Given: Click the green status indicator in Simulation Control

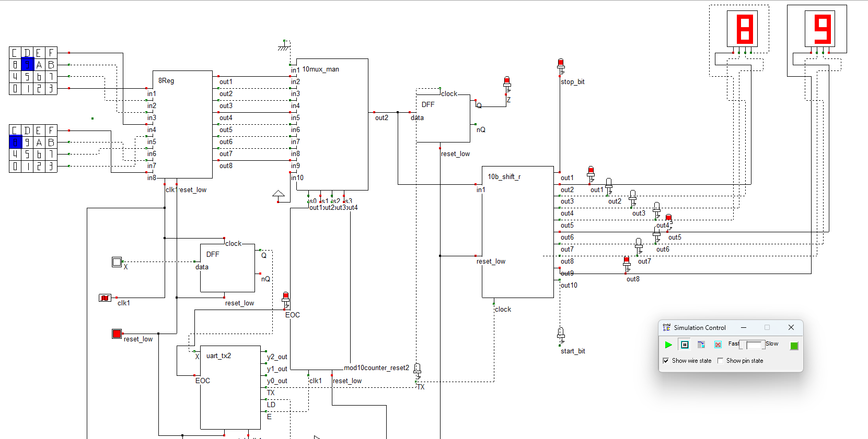Looking at the screenshot, I should [794, 346].
